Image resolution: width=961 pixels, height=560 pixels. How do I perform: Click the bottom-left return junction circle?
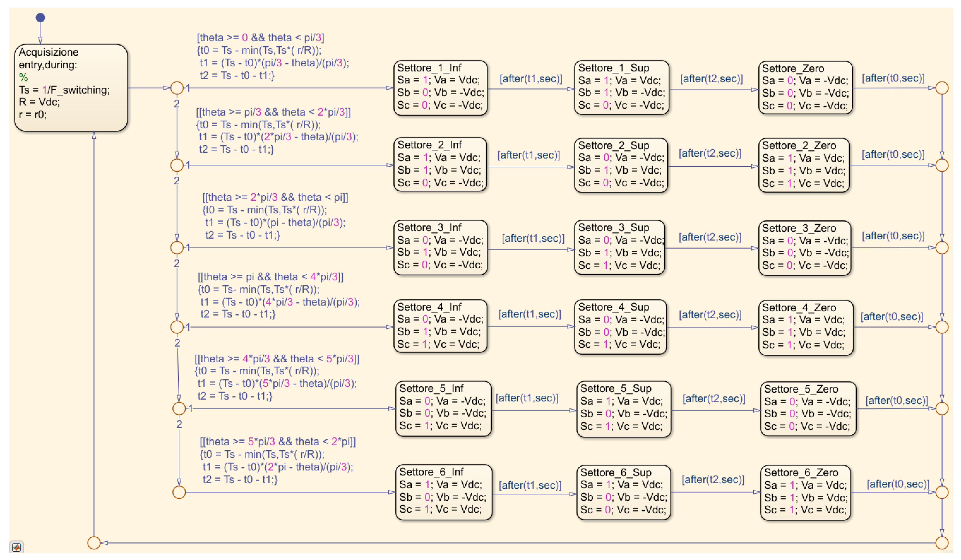[94, 543]
